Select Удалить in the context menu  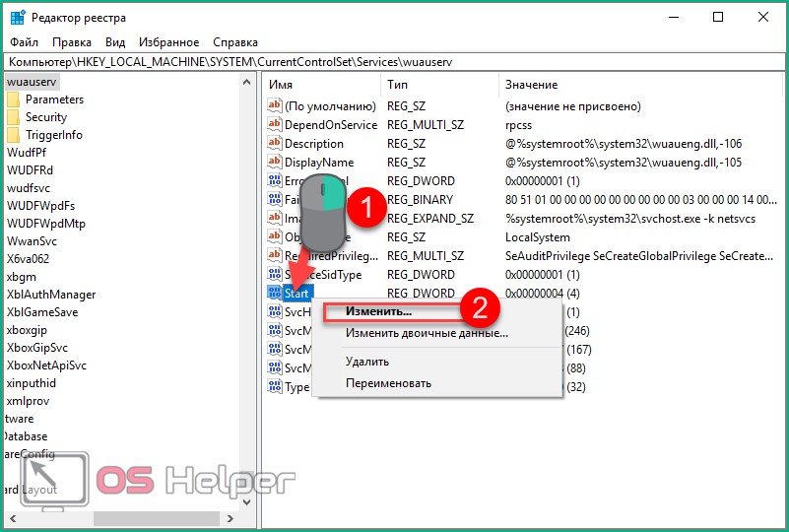[367, 362]
